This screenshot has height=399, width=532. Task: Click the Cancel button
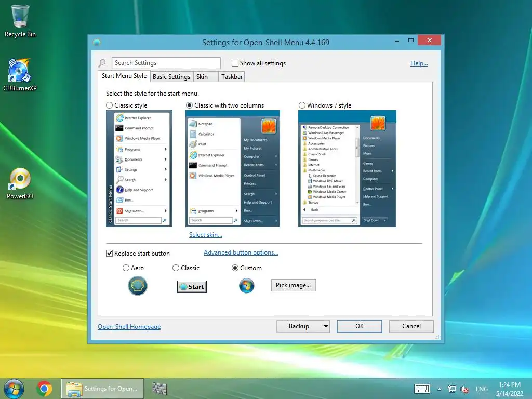(411, 326)
